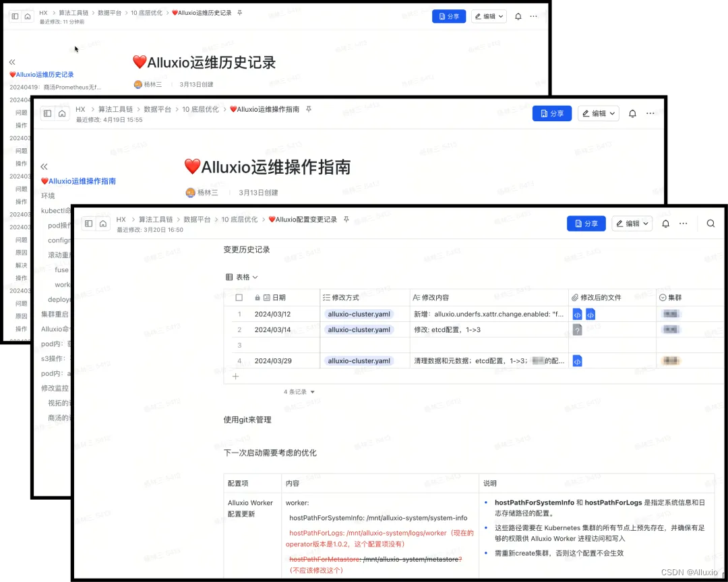
Task: Click the 分享 button in the front window
Action: coord(586,224)
